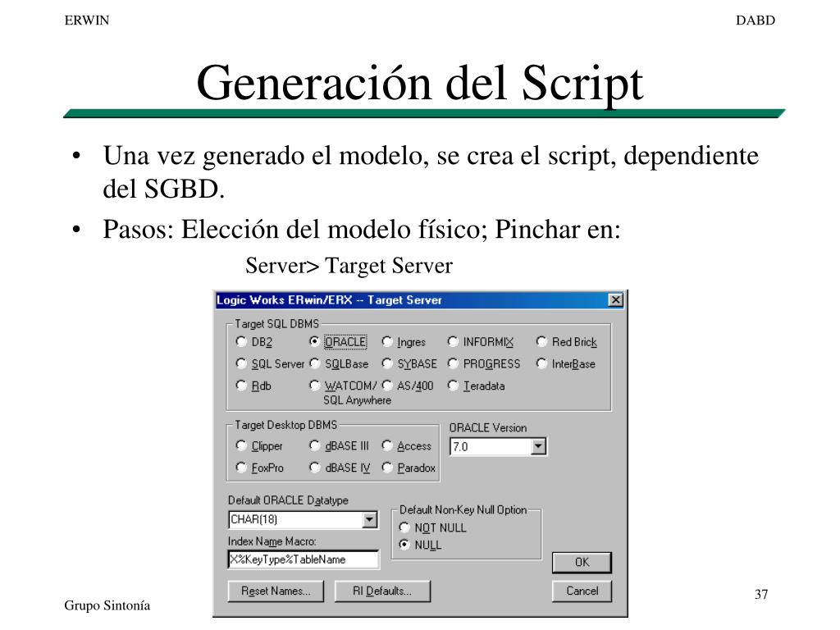Select ORACLE as target SQL DBMS
The height and width of the screenshot is (630, 840).
[x=314, y=342]
